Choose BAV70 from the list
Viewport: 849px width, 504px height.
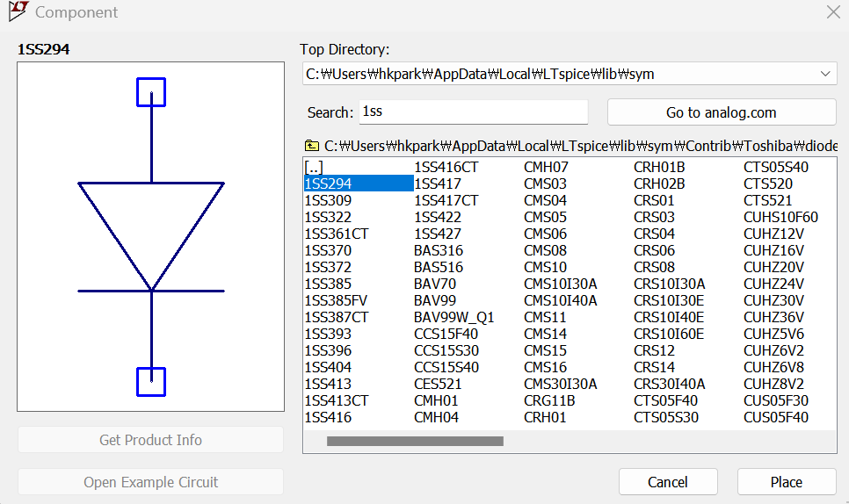pyautogui.click(x=435, y=284)
